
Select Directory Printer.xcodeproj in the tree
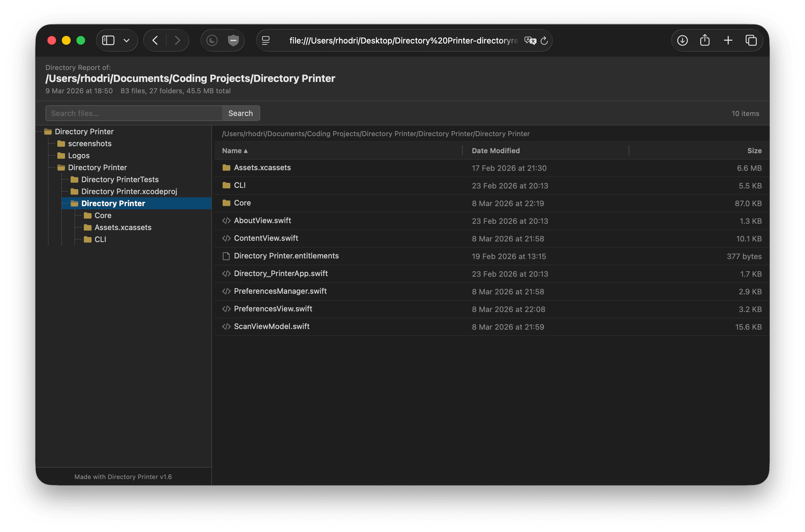click(129, 191)
